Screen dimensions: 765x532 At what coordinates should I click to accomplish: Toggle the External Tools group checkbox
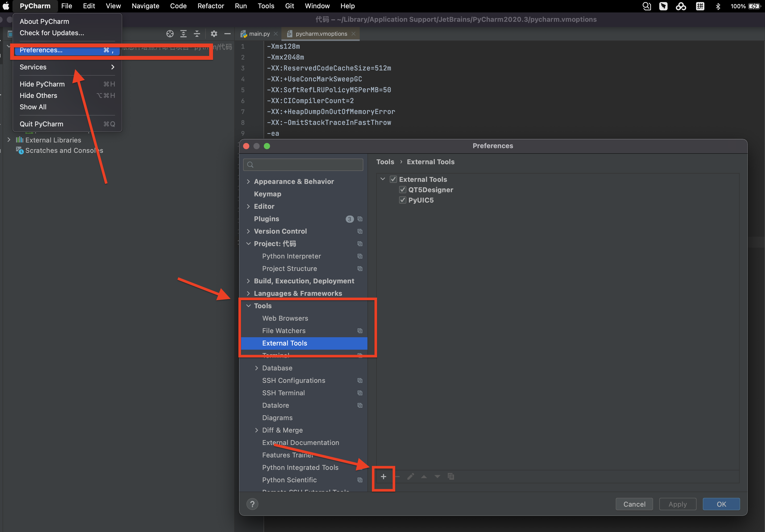pos(393,179)
